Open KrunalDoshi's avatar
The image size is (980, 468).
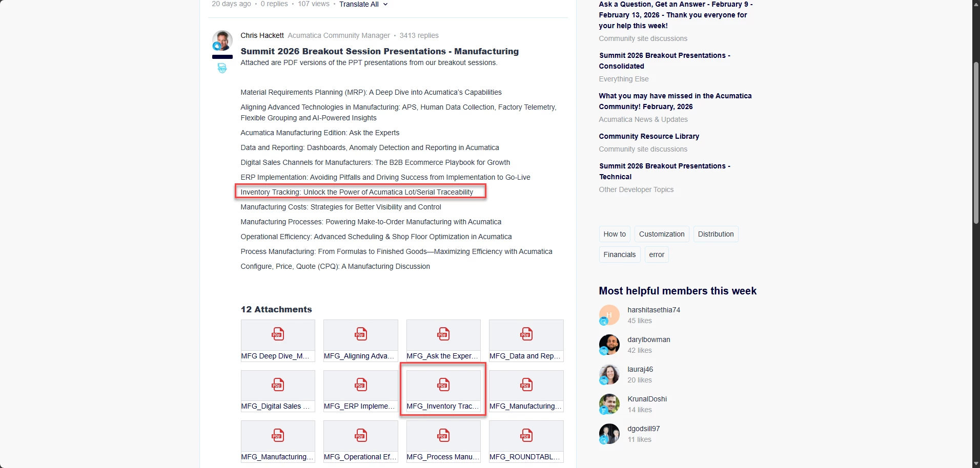tap(609, 404)
